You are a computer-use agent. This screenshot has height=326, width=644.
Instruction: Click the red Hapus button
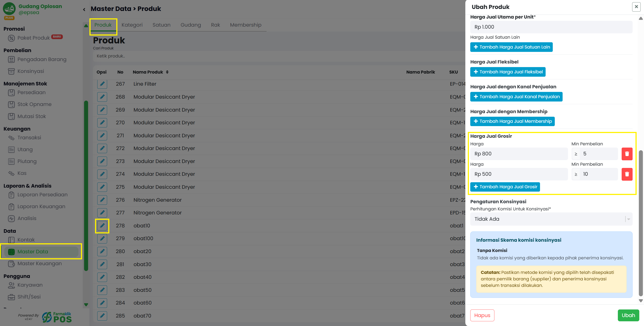tap(482, 315)
